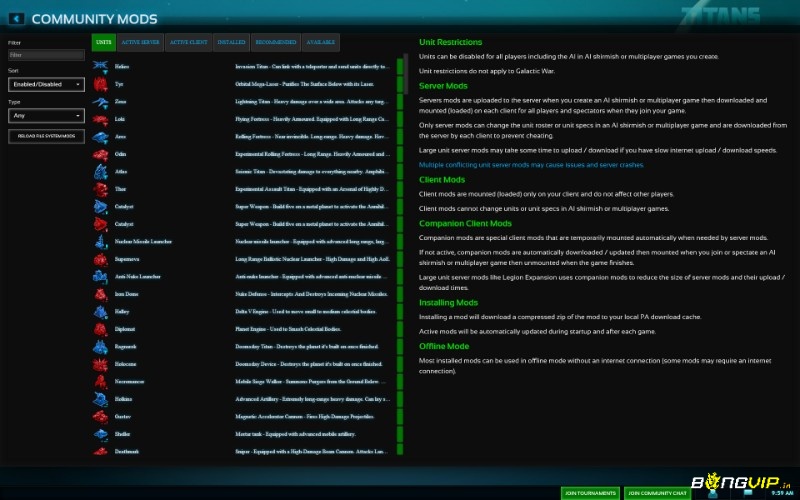Select the Ragnarok doomsday titan icon
The width and height of the screenshot is (800, 500).
click(x=100, y=347)
